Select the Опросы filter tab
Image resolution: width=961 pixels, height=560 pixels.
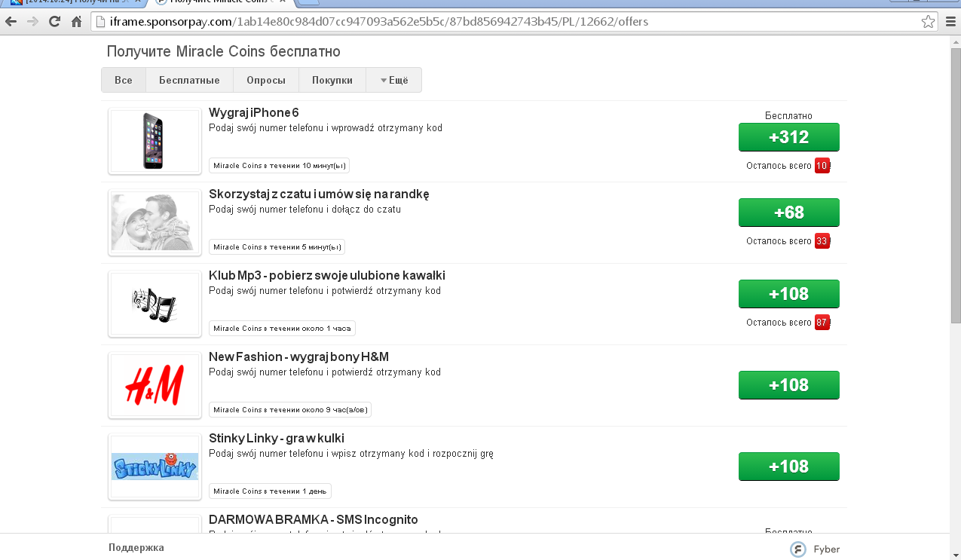pyautogui.click(x=266, y=80)
